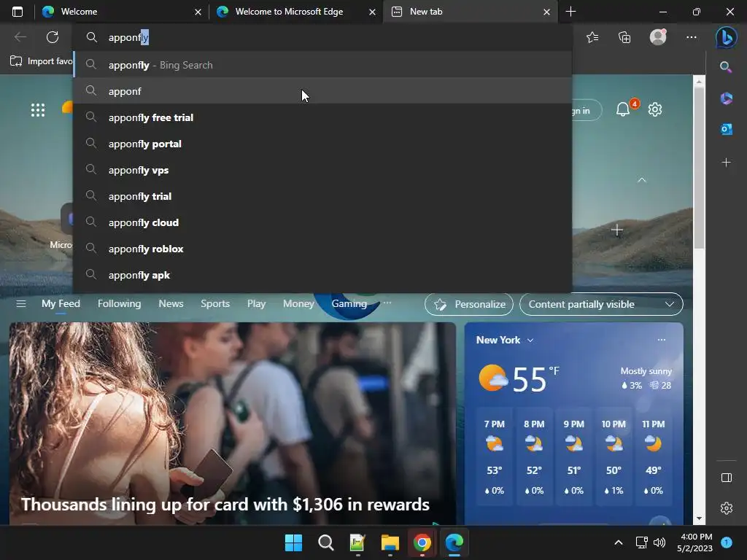Choose apponfly portal suggestion
Screen dimensions: 747x560
(x=322, y=144)
